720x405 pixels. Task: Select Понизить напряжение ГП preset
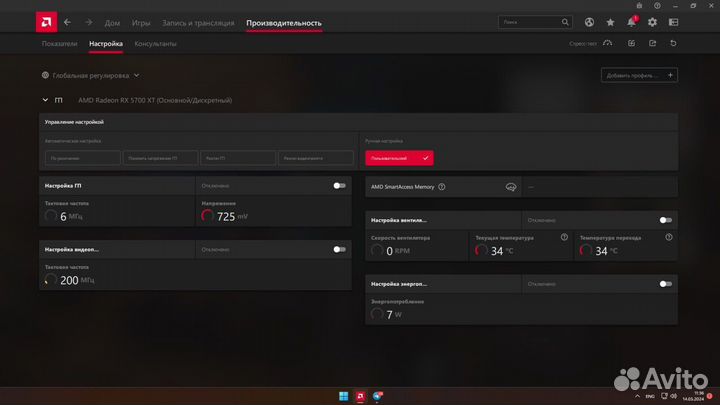tap(160, 158)
